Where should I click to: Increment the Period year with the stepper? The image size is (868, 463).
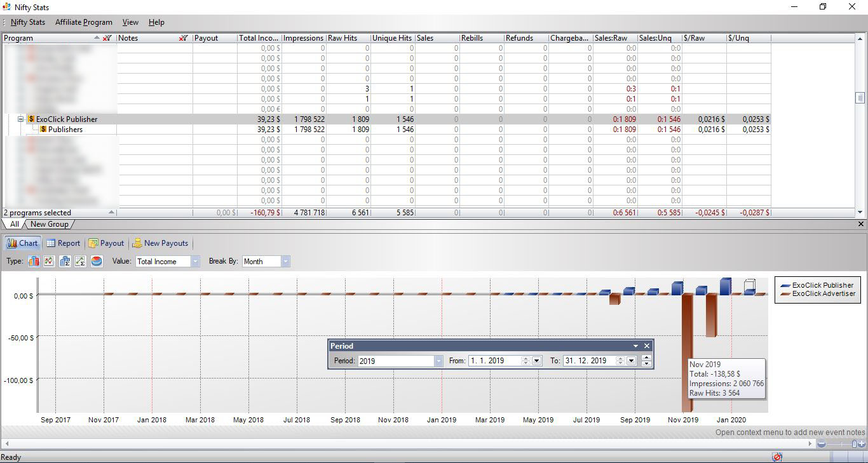point(646,358)
